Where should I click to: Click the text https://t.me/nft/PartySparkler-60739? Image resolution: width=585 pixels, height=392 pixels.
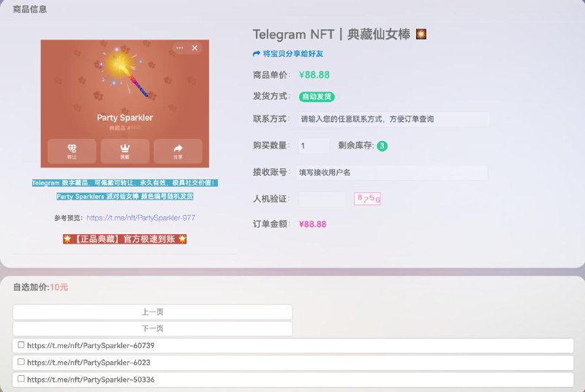click(91, 346)
